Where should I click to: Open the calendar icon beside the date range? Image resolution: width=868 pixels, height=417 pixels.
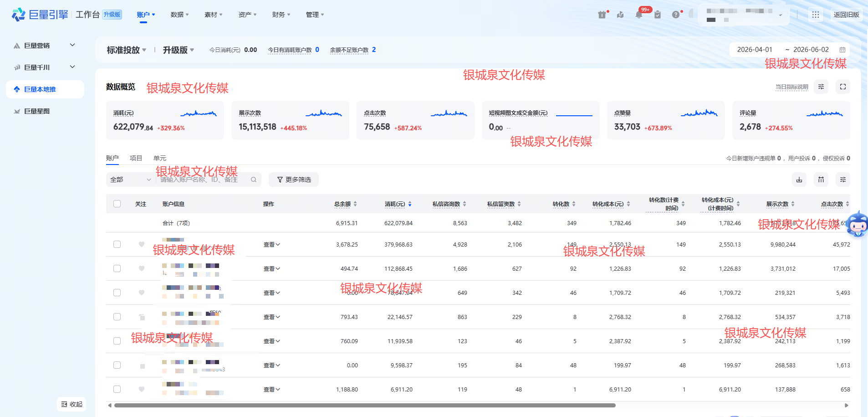tap(842, 50)
